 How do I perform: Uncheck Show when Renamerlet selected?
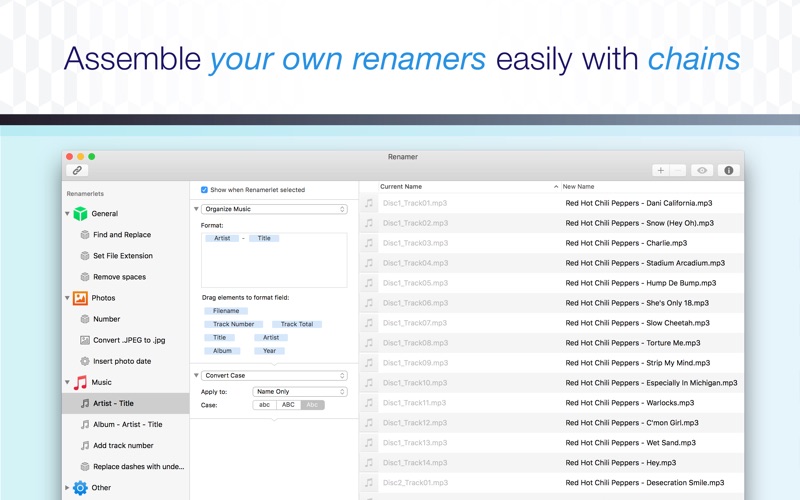(x=205, y=189)
